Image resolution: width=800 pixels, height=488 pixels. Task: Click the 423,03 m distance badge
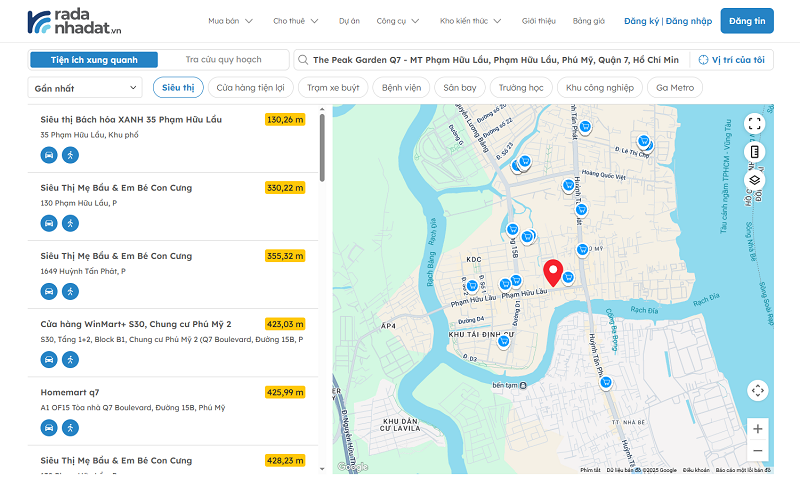pyautogui.click(x=285, y=324)
